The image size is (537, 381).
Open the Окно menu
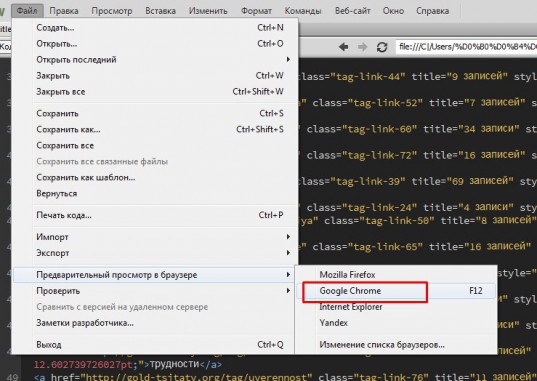pyautogui.click(x=393, y=11)
